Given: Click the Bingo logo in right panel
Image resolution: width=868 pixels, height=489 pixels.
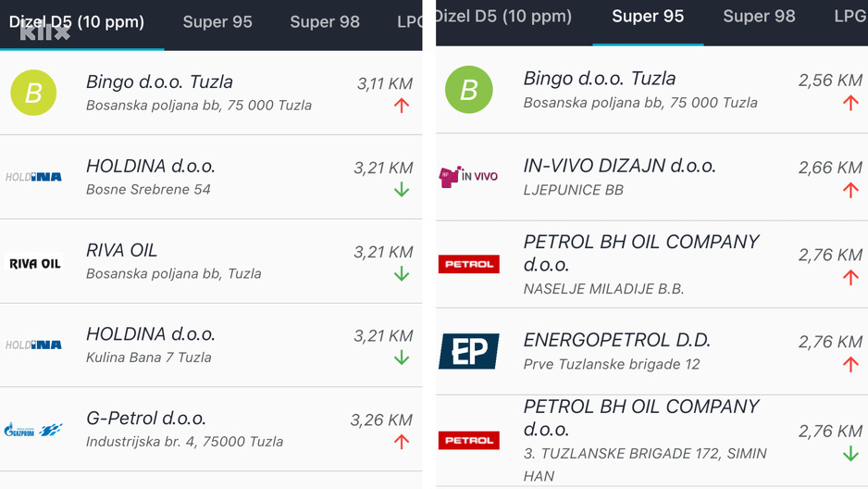Looking at the screenshot, I should 468,90.
